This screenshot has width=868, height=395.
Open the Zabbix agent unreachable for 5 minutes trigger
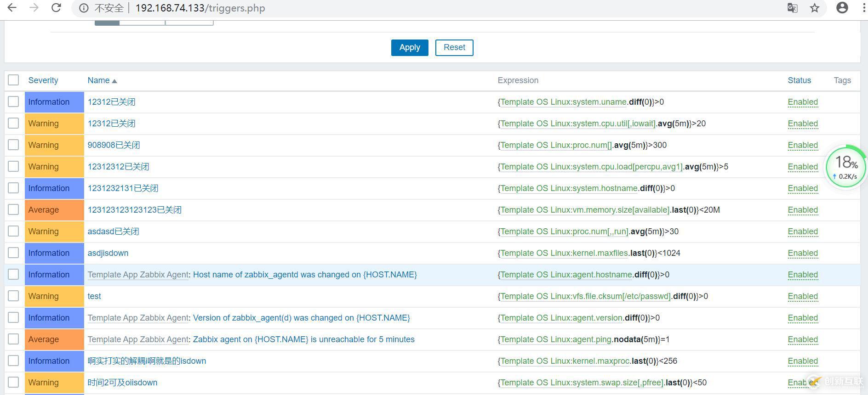(x=304, y=339)
